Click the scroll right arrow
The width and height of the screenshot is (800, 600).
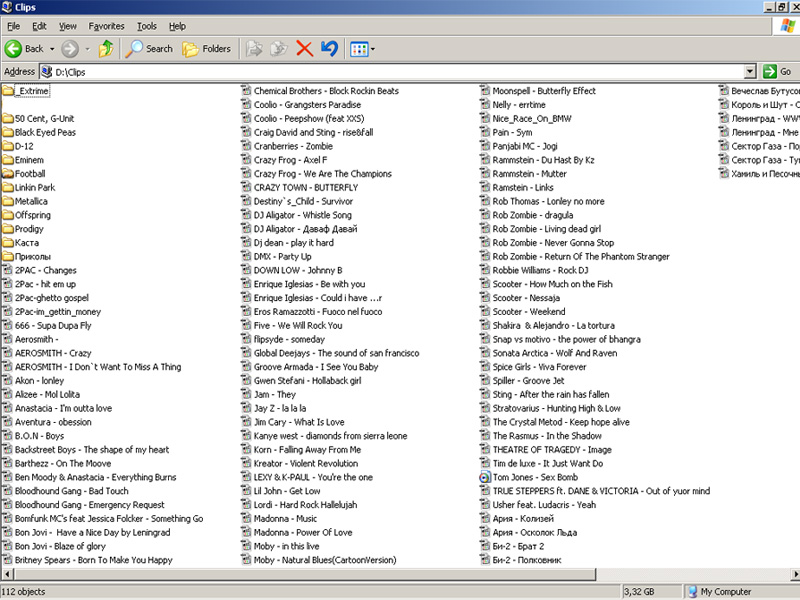(795, 574)
